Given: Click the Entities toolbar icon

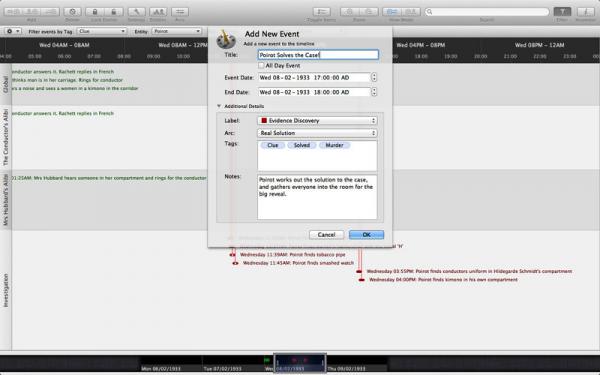Looking at the screenshot, I should (x=158, y=12).
